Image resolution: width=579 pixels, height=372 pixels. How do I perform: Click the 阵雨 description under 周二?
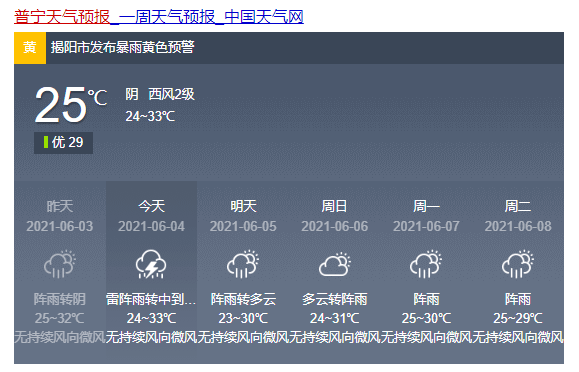pos(518,299)
